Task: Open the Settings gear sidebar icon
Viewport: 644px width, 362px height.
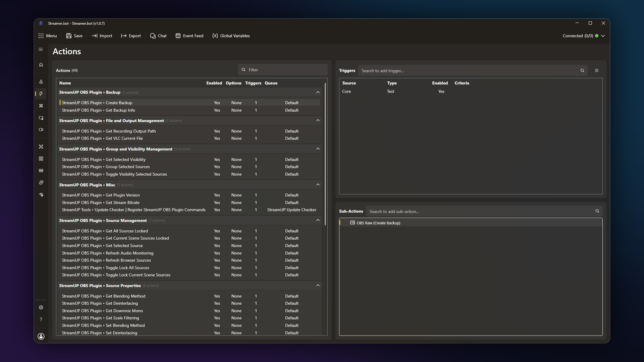Action: point(41,307)
